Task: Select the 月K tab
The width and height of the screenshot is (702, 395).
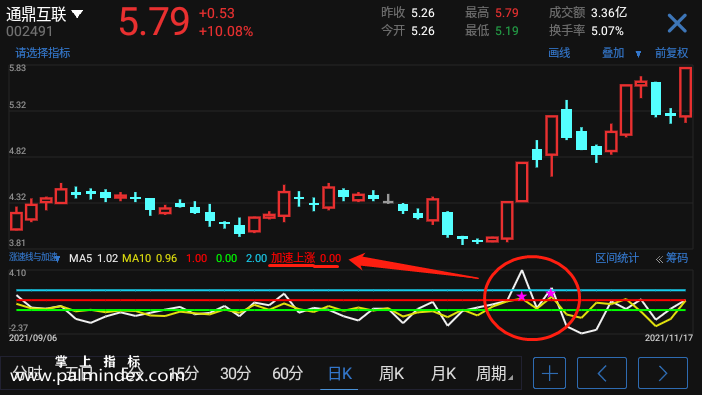Action: point(443,373)
